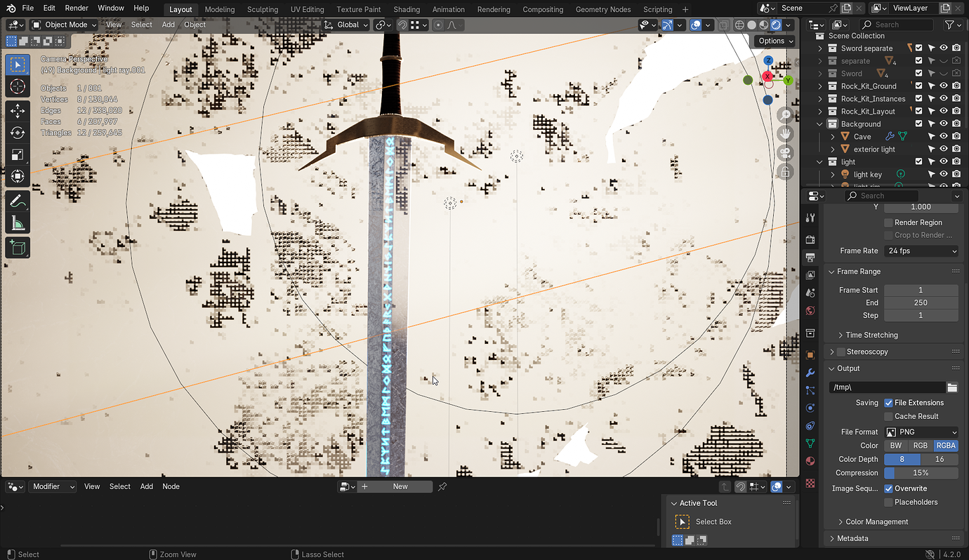Viewport: 969px width, 560px height.
Task: Open the Frame Rate 24 fps dropdown
Action: point(921,251)
